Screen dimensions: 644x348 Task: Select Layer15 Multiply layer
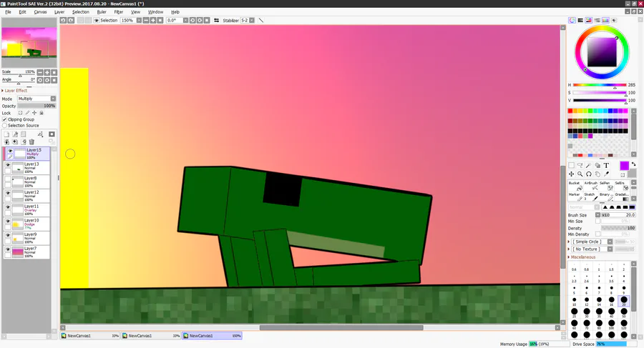[x=26, y=154]
